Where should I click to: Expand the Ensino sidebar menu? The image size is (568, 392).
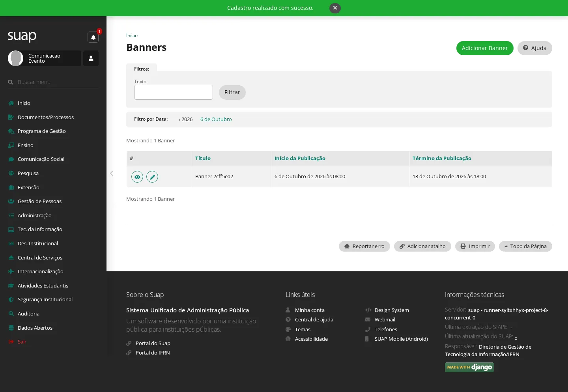pyautogui.click(x=53, y=145)
